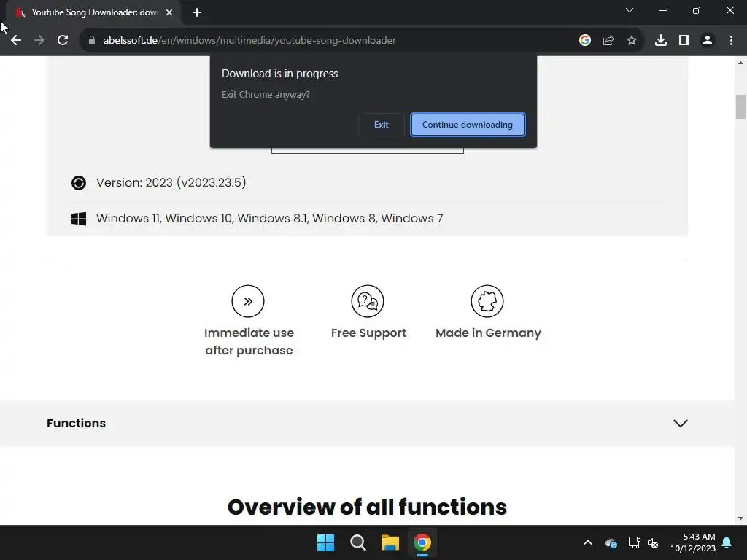Click Immediate use after purchase label
This screenshot has width=747, height=560.
tap(249, 341)
